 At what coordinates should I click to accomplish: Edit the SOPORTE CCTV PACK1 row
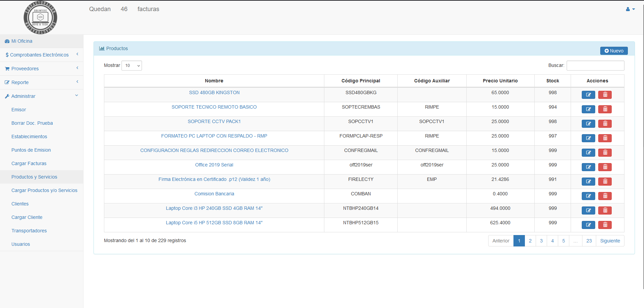(588, 124)
